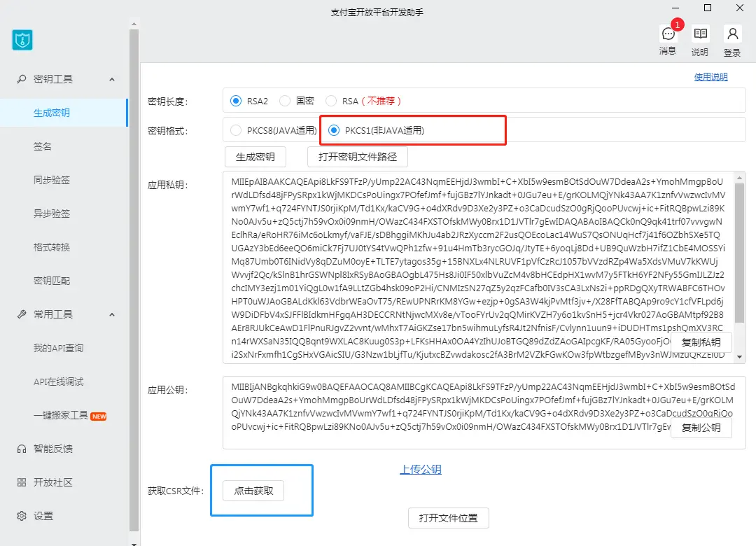Click the red notification badge
Image resolution: width=756 pixels, height=546 pixels.
click(x=678, y=24)
